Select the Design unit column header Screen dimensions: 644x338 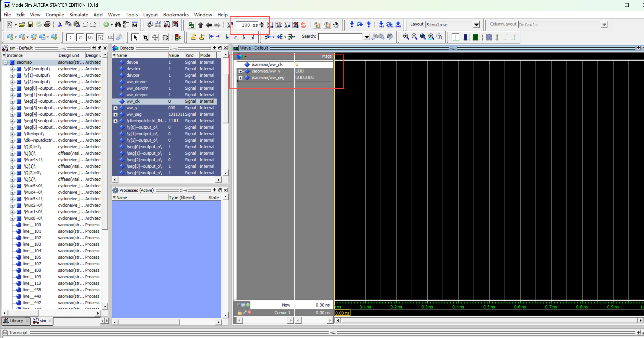(x=69, y=55)
